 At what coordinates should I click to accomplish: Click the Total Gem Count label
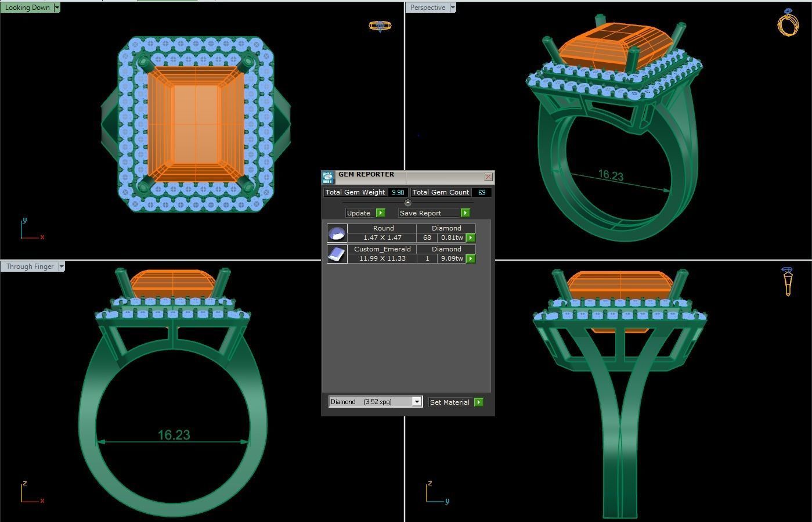click(441, 192)
